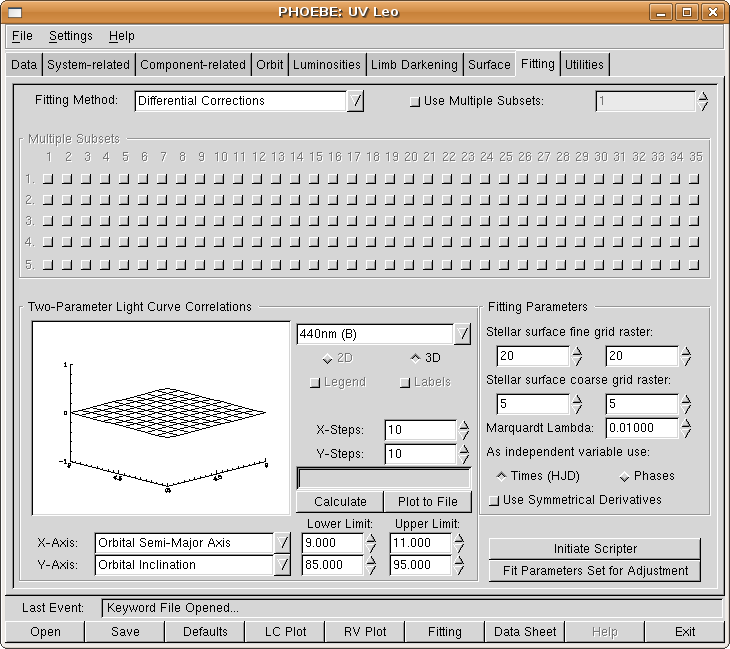Toggle the Legend checkbox
Image resolution: width=730 pixels, height=649 pixels.
pyautogui.click(x=315, y=383)
